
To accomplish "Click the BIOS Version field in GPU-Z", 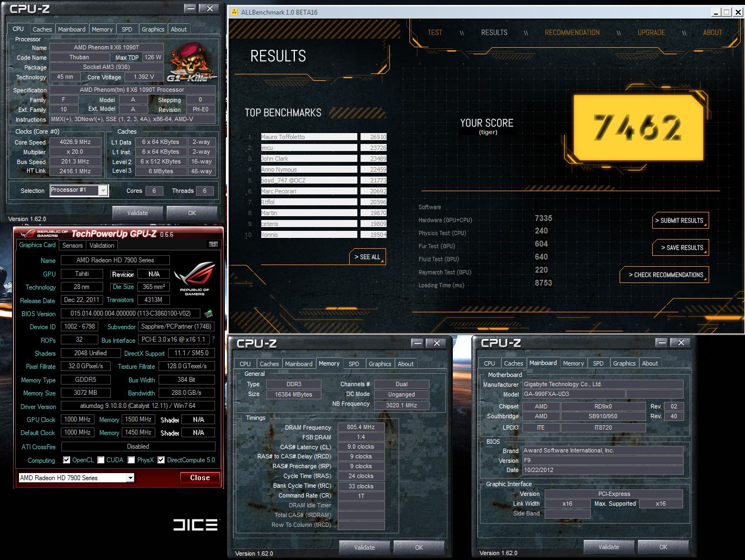I will (130, 313).
